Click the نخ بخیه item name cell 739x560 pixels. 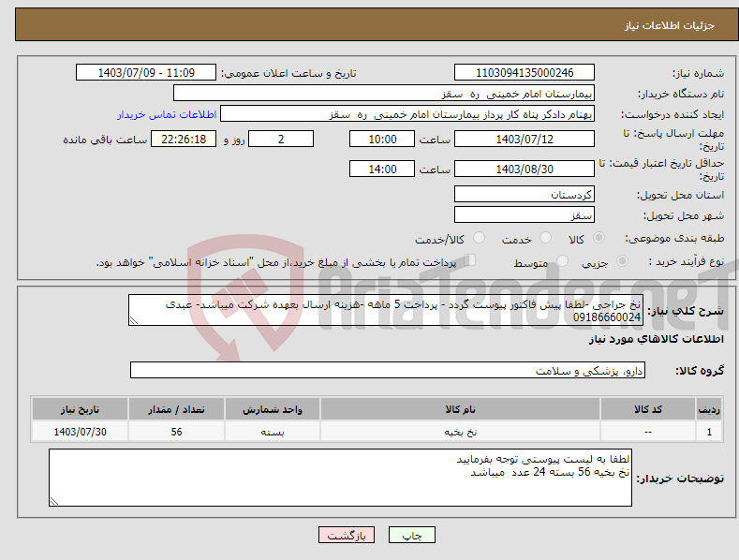(461, 432)
